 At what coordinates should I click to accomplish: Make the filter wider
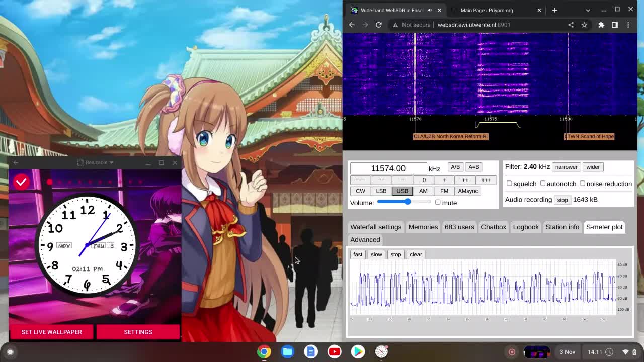(x=593, y=167)
